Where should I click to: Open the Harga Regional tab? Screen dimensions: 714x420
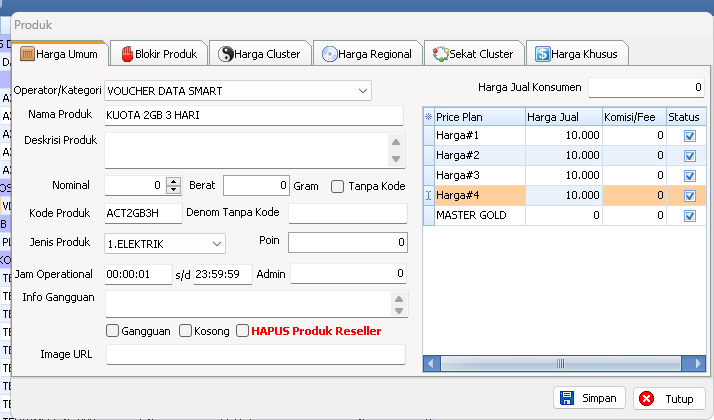coord(367,54)
